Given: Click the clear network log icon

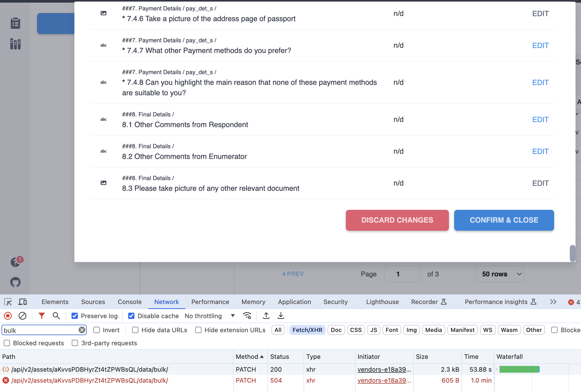Looking at the screenshot, I should tap(22, 316).
